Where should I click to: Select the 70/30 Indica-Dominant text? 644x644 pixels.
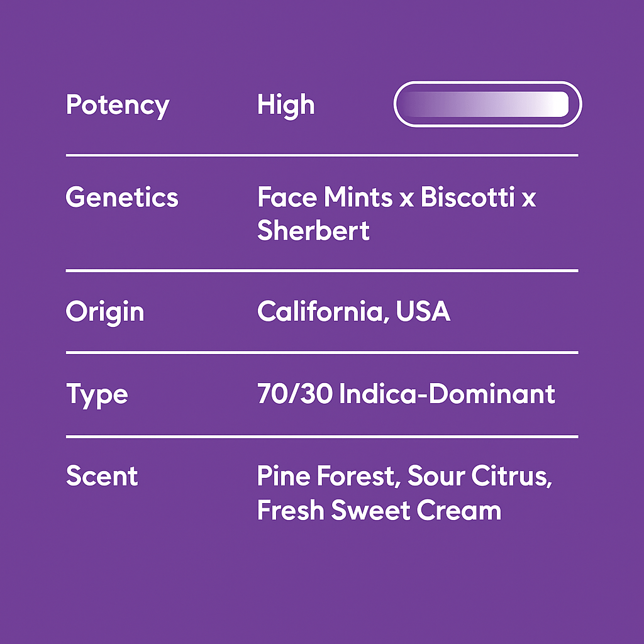click(x=406, y=394)
